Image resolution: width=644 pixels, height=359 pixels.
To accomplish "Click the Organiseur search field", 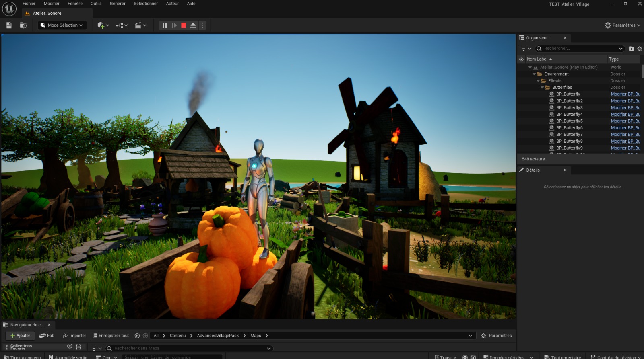I will pyautogui.click(x=580, y=49).
